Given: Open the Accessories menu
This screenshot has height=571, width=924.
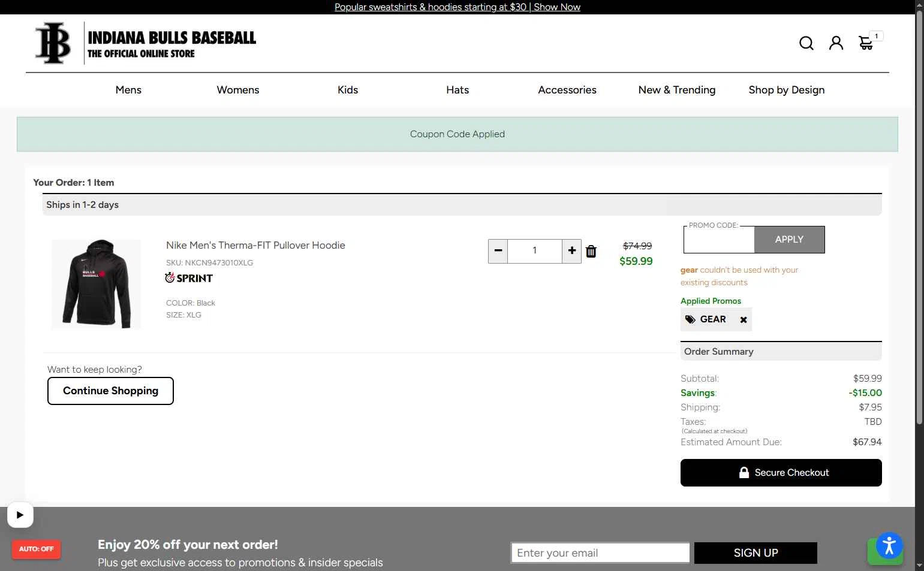Looking at the screenshot, I should point(567,90).
